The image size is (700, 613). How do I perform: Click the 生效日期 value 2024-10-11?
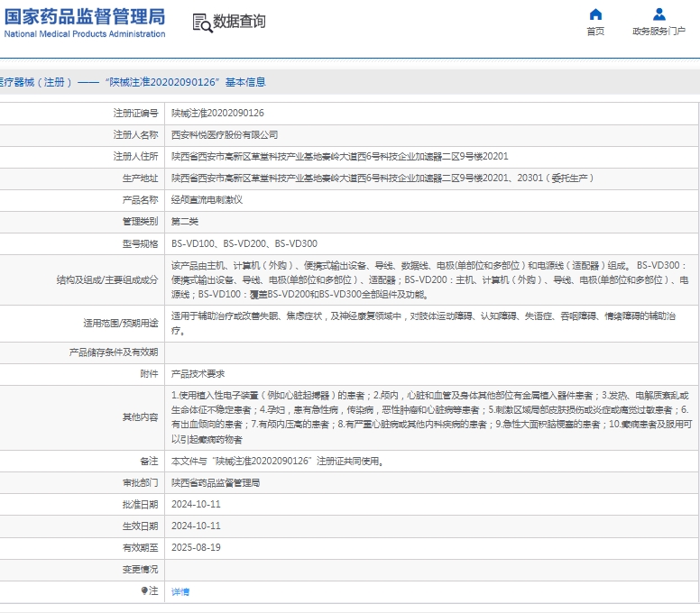(x=196, y=526)
